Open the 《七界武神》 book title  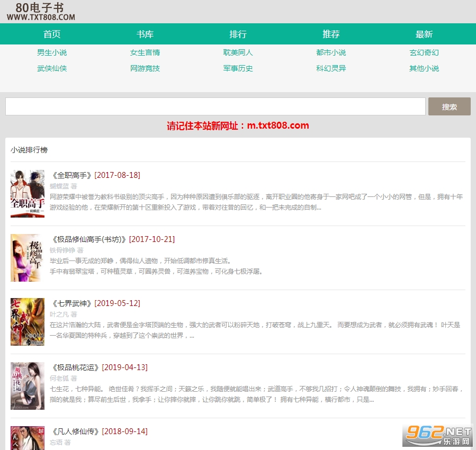[72, 303]
